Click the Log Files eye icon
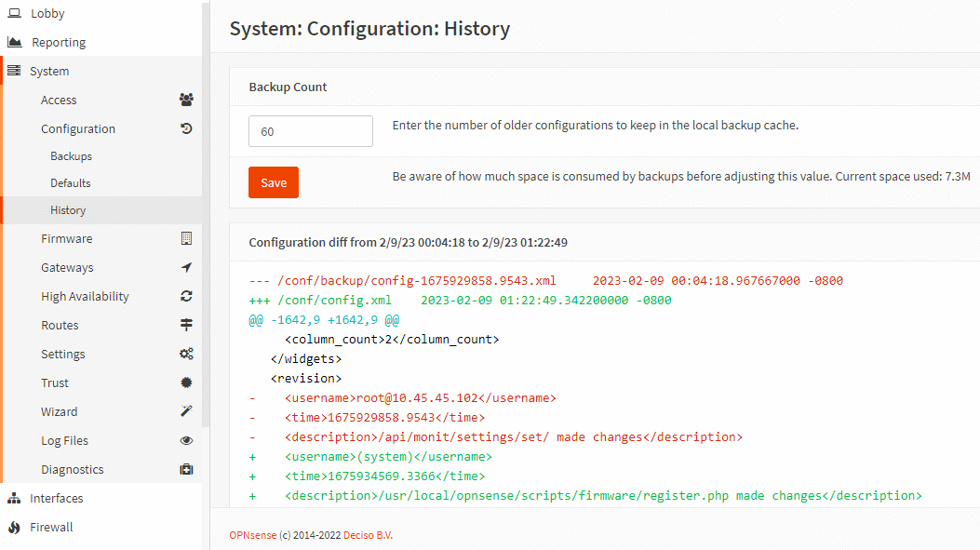Image resolution: width=980 pixels, height=550 pixels. tap(186, 440)
